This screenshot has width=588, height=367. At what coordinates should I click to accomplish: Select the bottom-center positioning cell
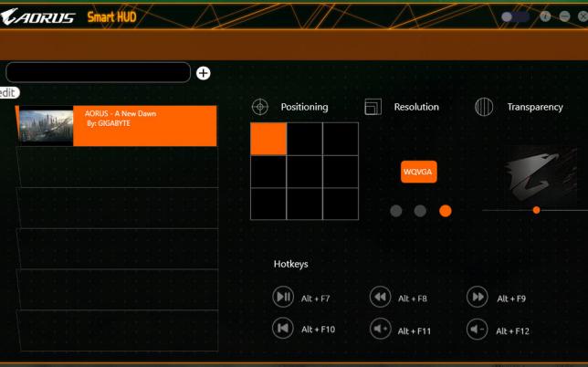tap(304, 204)
